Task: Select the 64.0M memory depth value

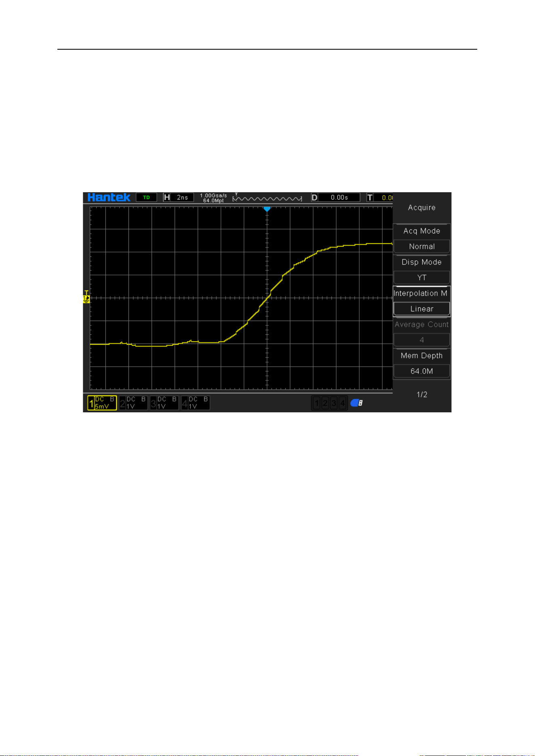Action: point(421,371)
